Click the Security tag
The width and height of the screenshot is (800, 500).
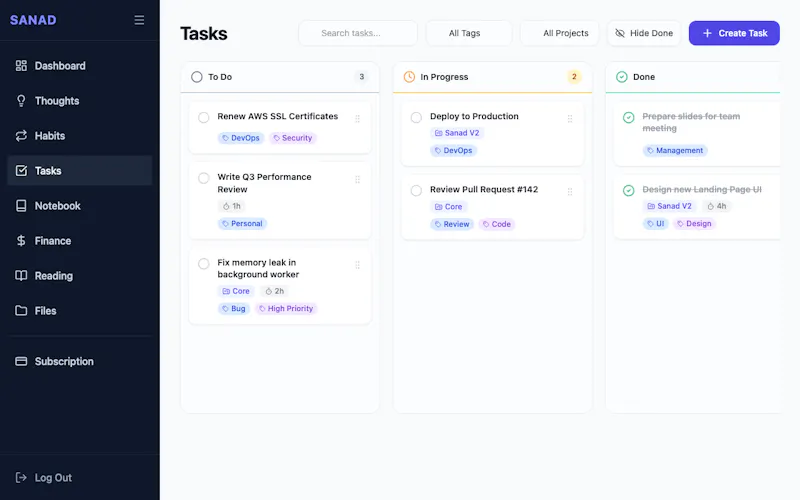(293, 138)
